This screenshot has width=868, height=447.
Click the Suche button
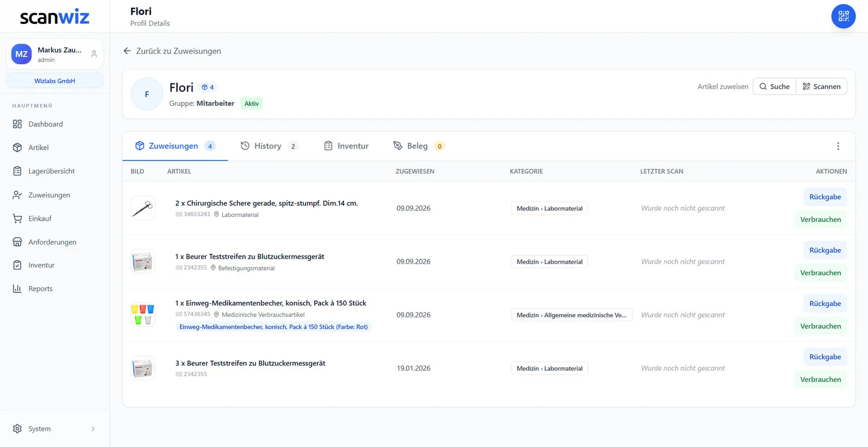click(774, 87)
